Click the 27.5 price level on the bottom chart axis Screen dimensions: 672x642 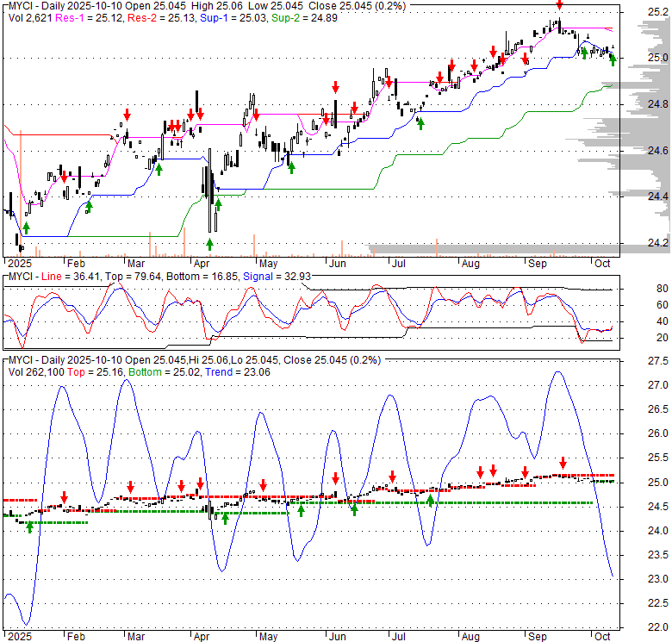click(x=657, y=384)
